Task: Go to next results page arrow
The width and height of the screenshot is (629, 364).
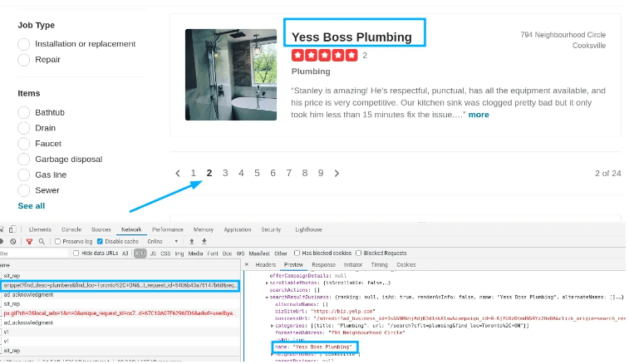Action: tap(337, 174)
